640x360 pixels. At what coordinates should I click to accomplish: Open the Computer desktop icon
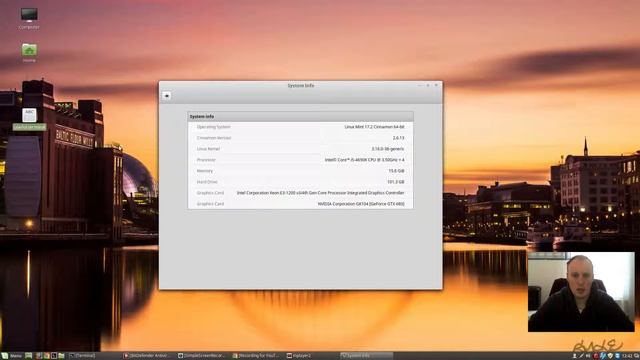click(x=29, y=18)
